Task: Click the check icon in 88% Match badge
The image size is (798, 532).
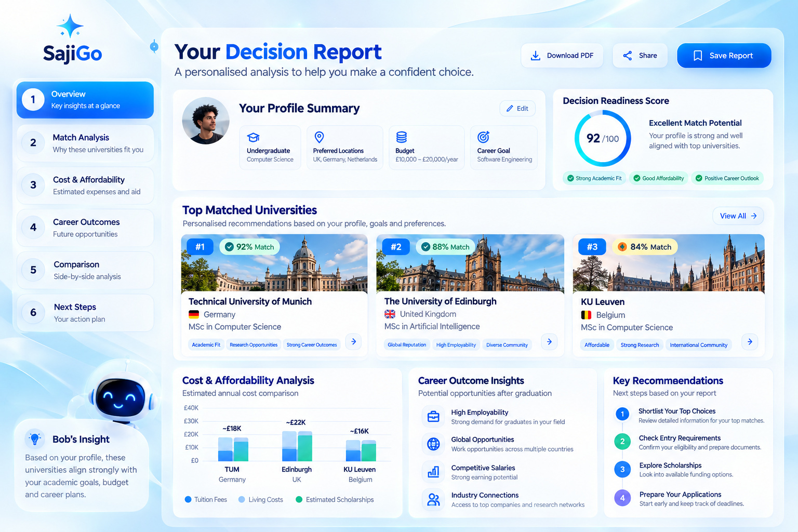Action: point(425,247)
